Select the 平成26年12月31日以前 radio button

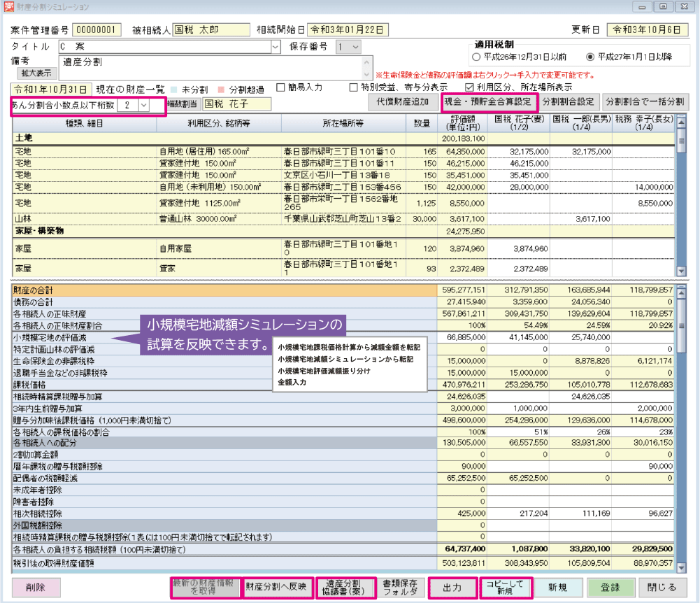(x=477, y=57)
